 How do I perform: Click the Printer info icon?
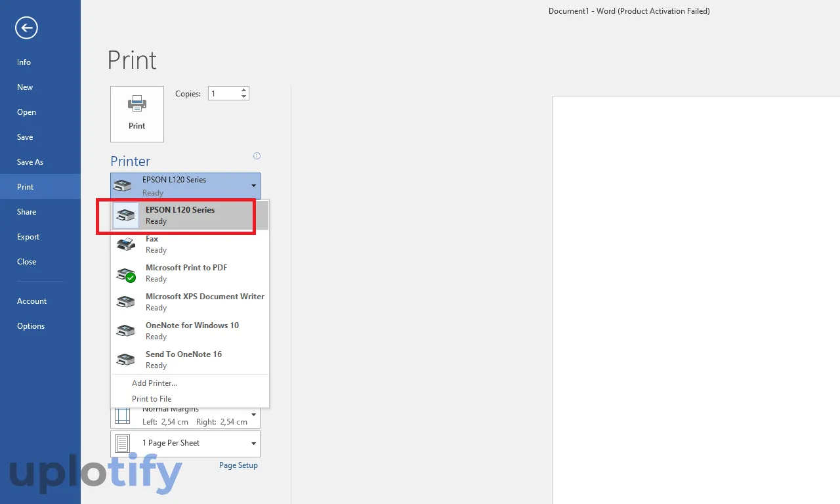(257, 156)
